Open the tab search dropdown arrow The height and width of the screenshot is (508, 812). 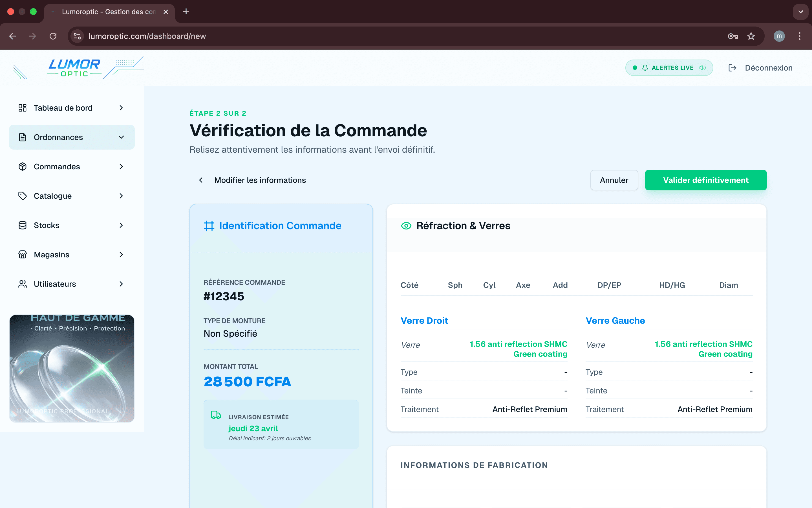[801, 12]
